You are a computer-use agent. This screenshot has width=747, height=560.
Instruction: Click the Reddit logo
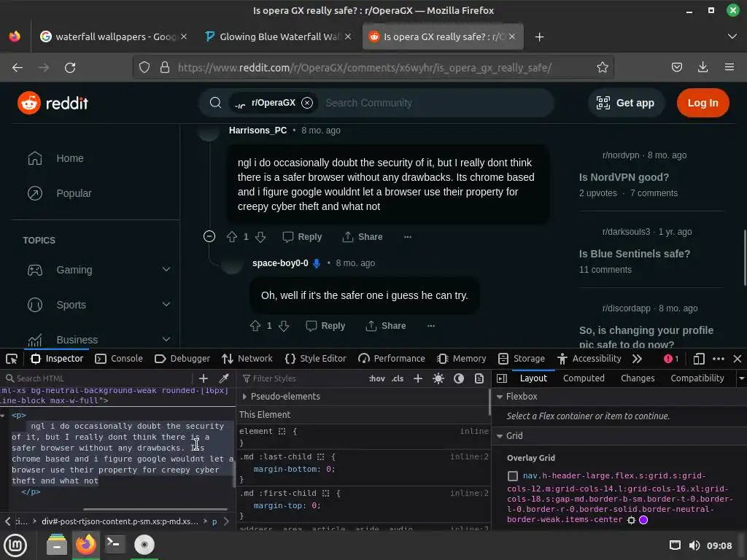[x=53, y=103]
